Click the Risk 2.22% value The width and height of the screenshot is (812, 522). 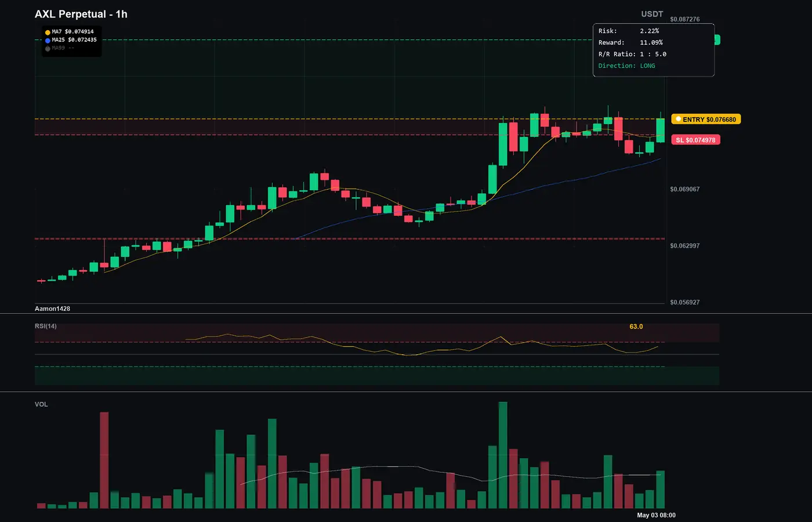(x=649, y=31)
